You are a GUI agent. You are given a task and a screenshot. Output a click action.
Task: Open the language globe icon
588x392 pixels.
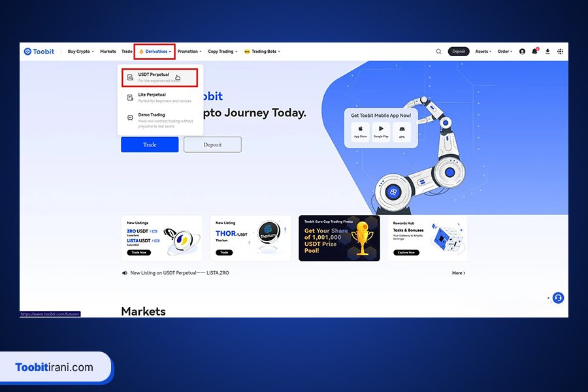pos(560,52)
